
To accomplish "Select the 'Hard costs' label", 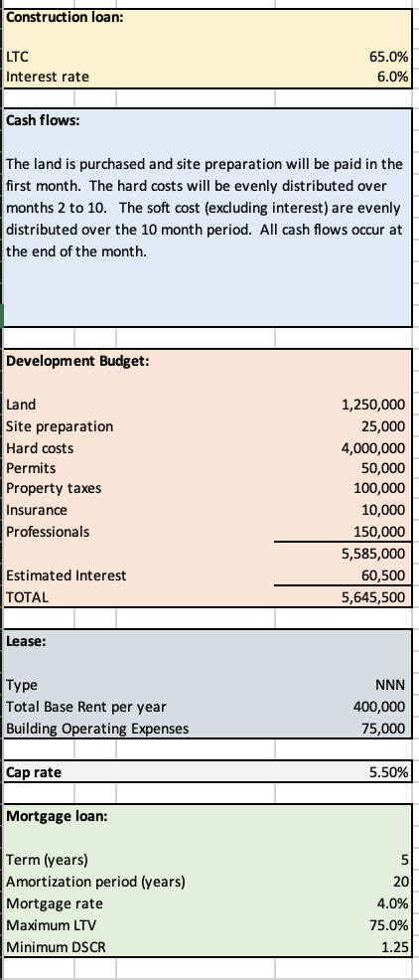I will click(x=40, y=448).
